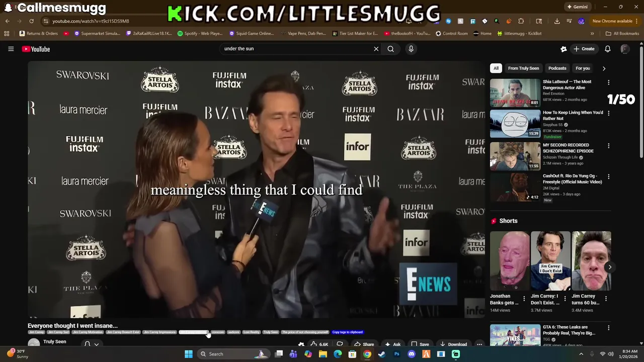Open options for Shia LaBeouf video
644x362 pixels.
(x=608, y=82)
